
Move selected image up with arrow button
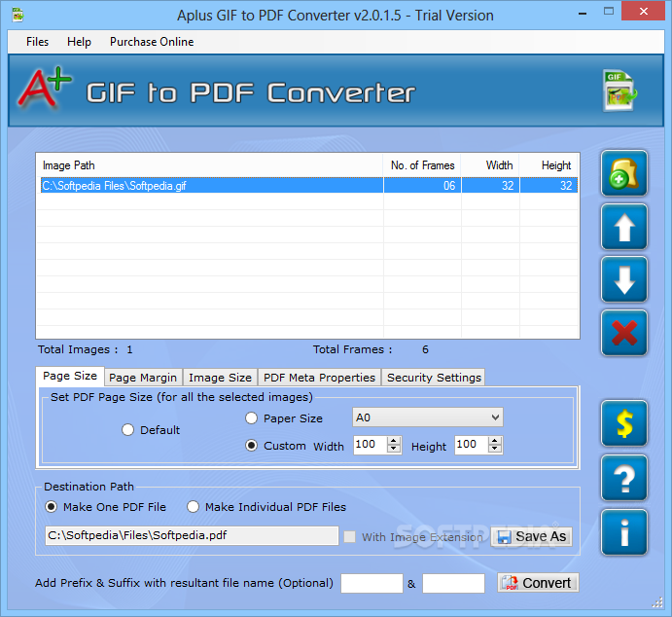(624, 227)
